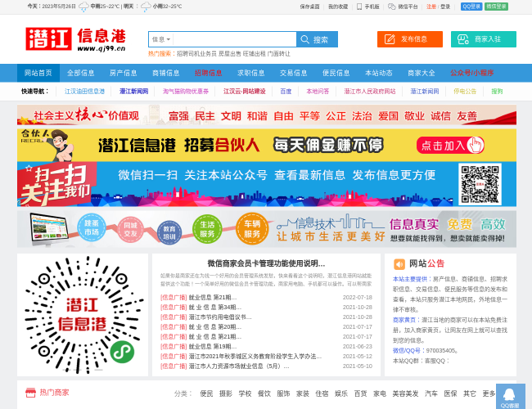
Task: Click the 生活服务 circle icon
Action: click(x=207, y=229)
